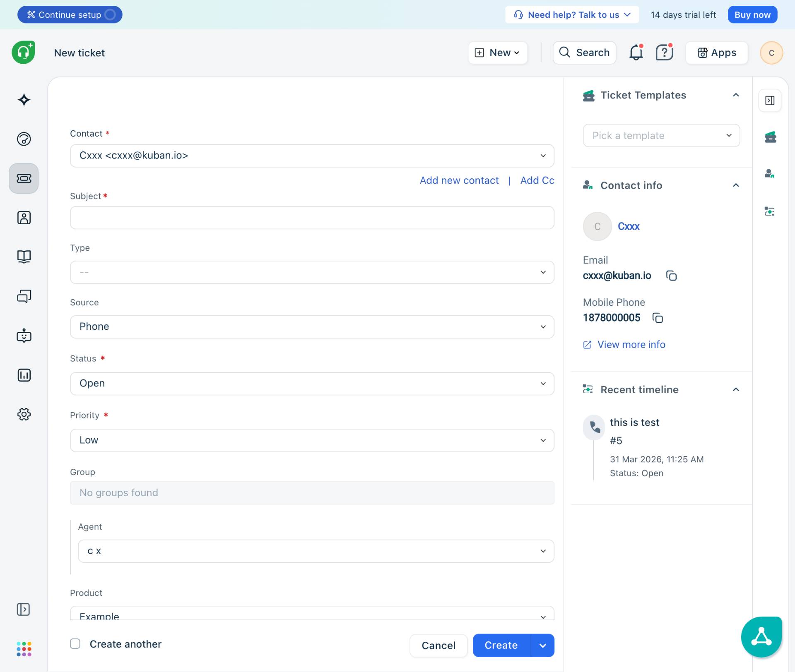Open the Priority dropdown showing Low
This screenshot has height=672, width=795.
(x=312, y=440)
